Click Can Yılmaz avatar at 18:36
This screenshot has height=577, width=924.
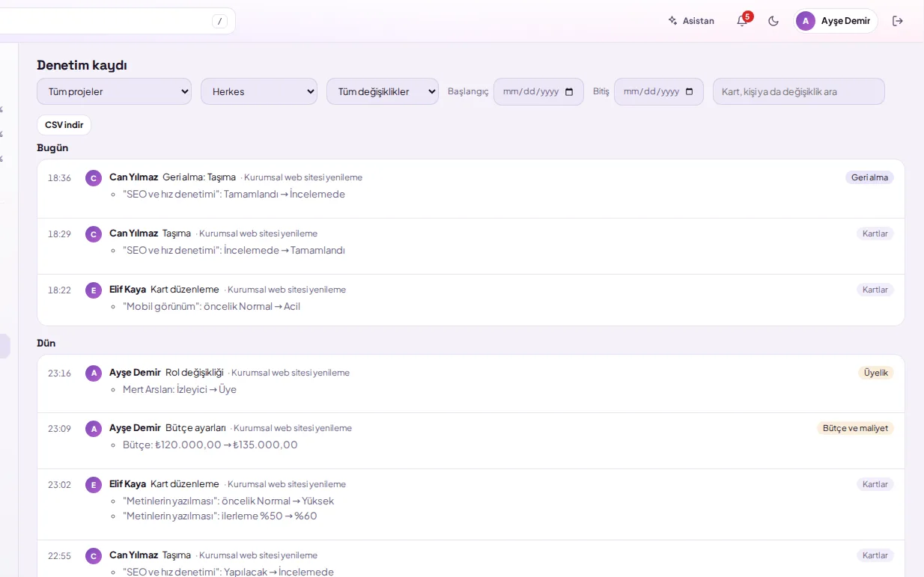94,178
